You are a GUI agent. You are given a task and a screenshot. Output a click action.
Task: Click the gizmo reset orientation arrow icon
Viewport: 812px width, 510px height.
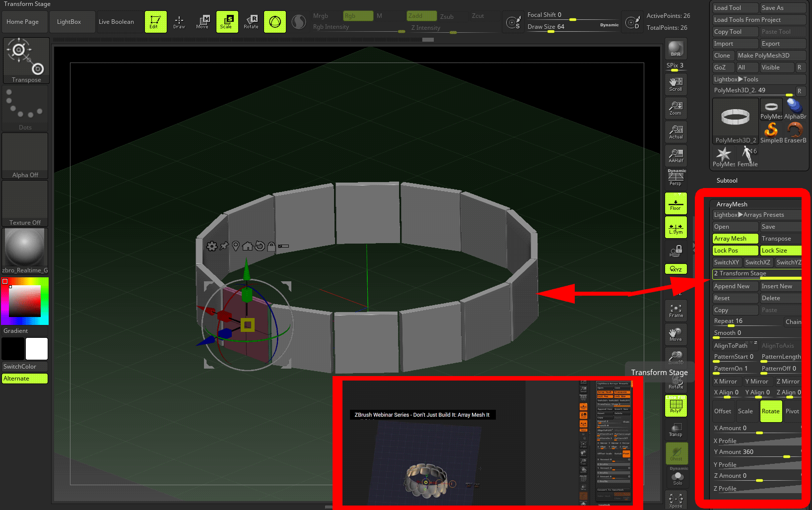(260, 246)
